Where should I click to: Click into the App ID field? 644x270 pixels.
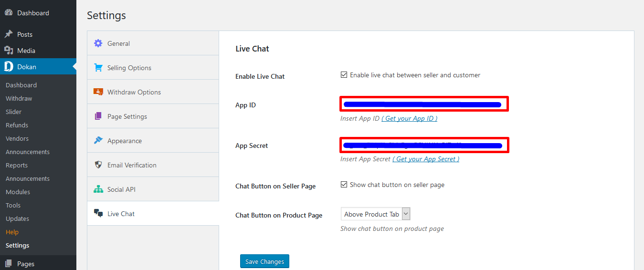(424, 104)
